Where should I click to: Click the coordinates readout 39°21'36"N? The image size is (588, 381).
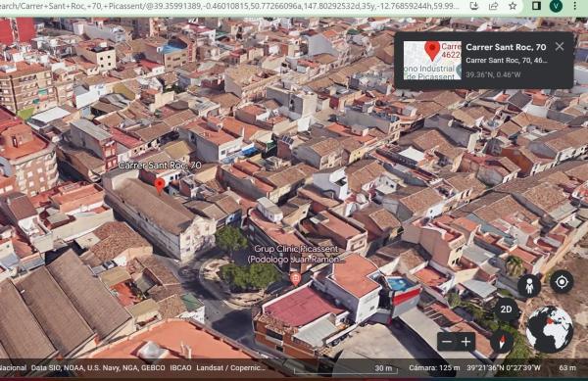pyautogui.click(x=504, y=368)
